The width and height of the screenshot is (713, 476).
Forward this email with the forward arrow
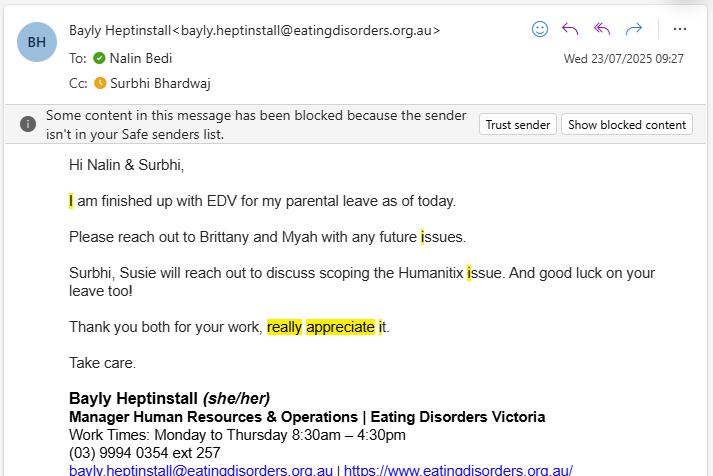(633, 29)
